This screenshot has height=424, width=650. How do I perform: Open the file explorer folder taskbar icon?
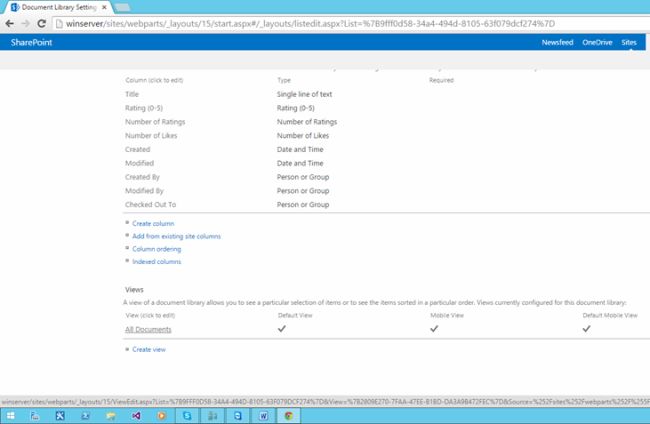111,416
